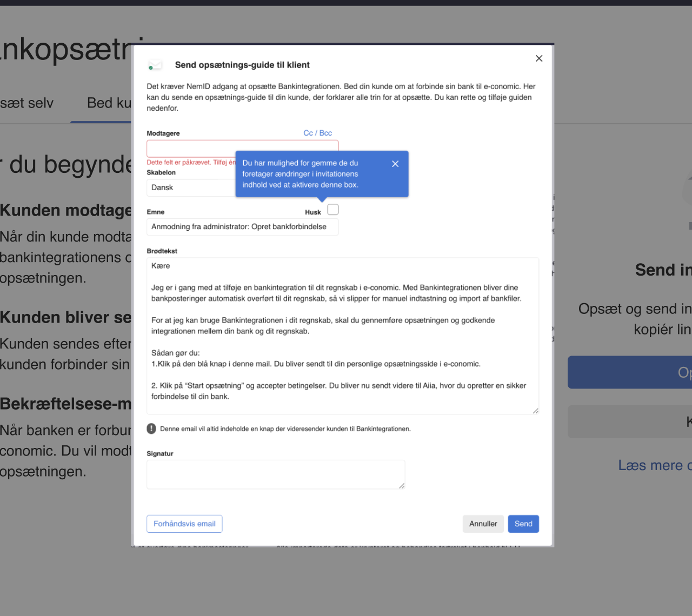Viewport: 692px width, 616px height.
Task: Switch to the 'Bed ku...' tab
Action: [109, 103]
